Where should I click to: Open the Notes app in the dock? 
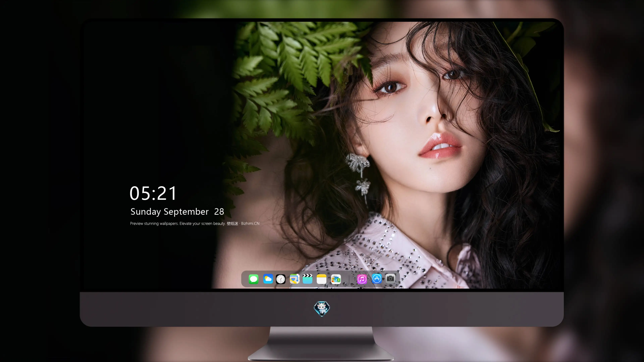click(x=321, y=279)
